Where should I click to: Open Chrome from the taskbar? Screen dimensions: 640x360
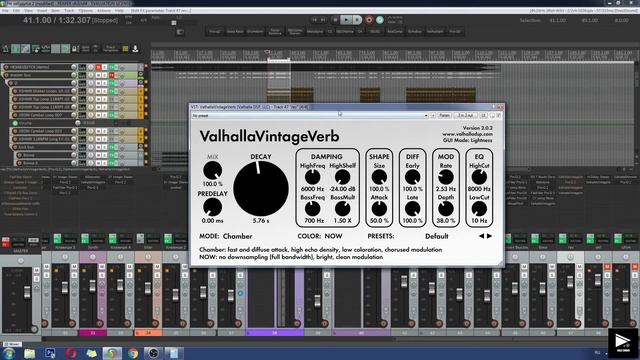133,353
